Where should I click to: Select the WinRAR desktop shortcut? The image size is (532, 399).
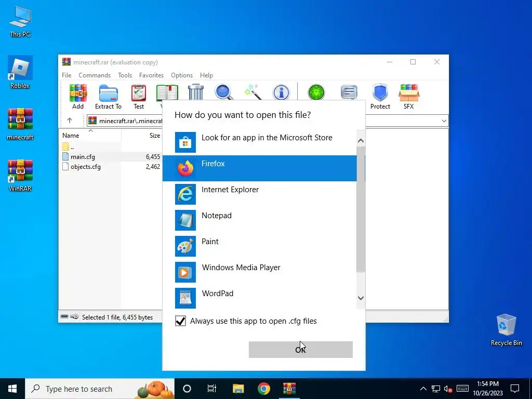tap(20, 176)
